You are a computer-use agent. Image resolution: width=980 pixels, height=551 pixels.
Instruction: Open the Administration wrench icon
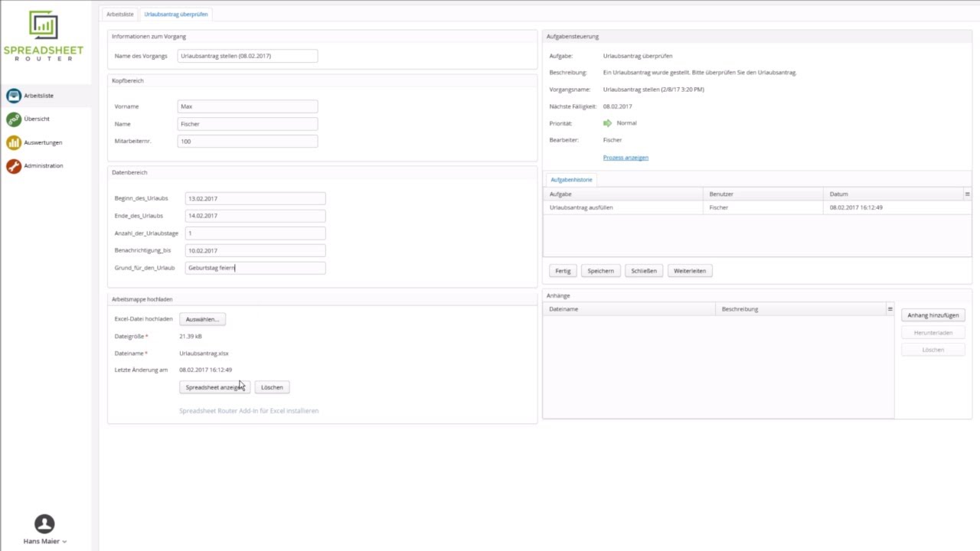tap(13, 166)
